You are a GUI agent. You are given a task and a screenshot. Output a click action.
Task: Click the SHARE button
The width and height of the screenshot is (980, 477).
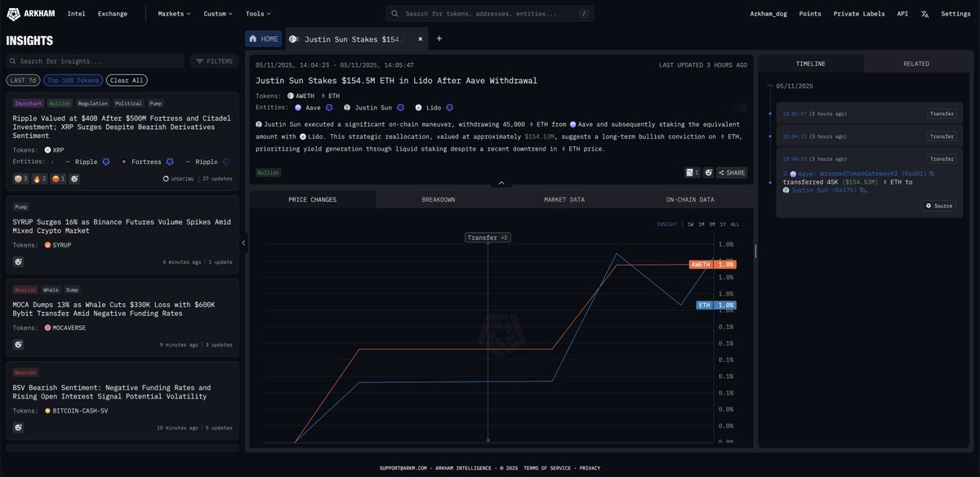pyautogui.click(x=732, y=172)
